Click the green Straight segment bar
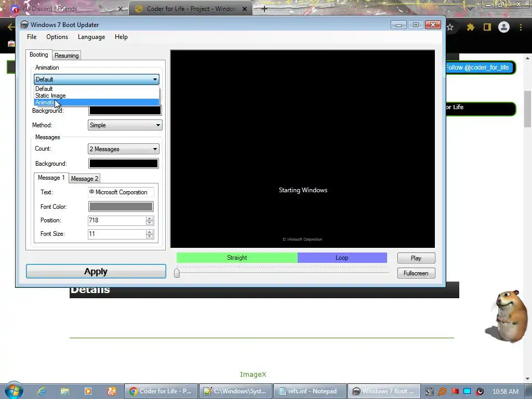Viewport: 532px width, 399px height. click(237, 258)
